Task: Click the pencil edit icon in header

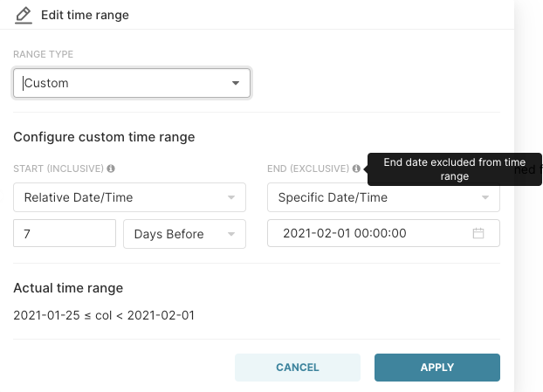Action: point(24,15)
